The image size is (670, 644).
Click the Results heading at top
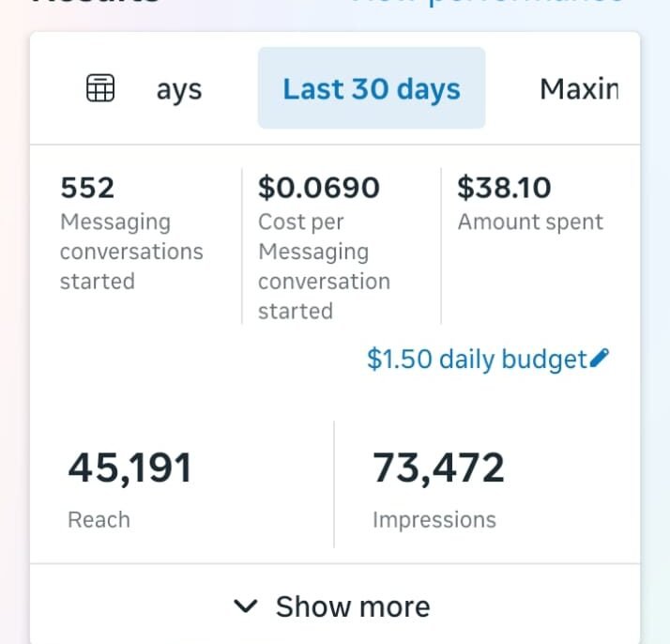point(96,3)
